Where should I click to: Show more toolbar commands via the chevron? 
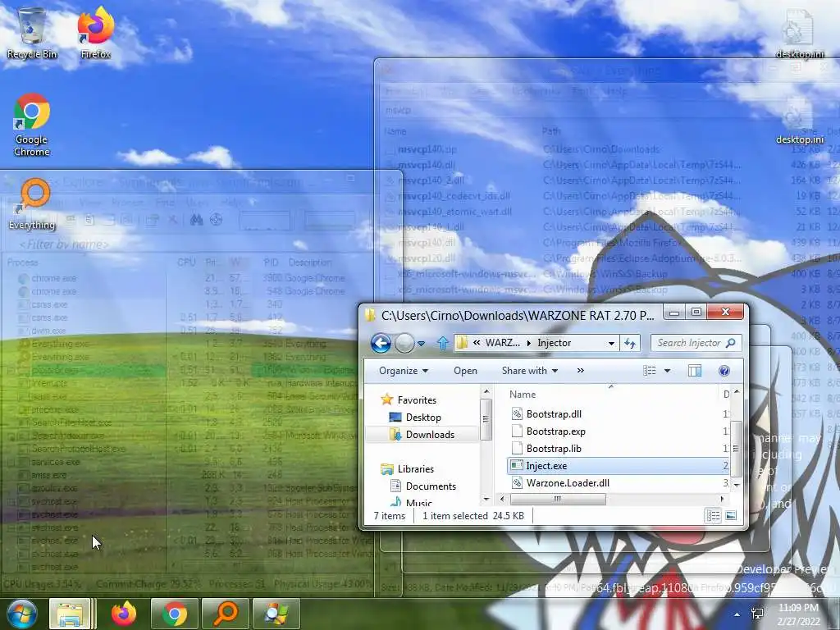click(x=580, y=371)
